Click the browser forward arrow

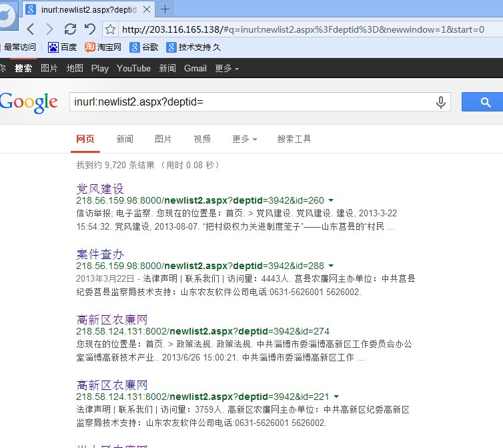49,29
